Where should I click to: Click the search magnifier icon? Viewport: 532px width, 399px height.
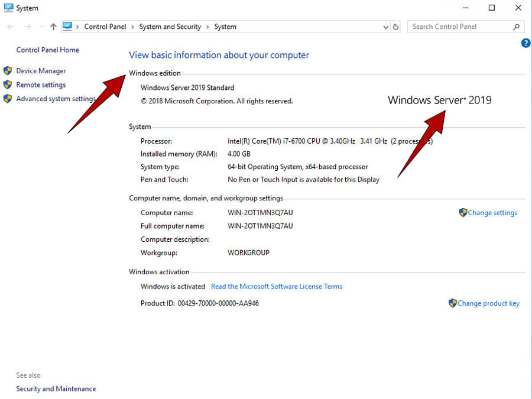[516, 27]
